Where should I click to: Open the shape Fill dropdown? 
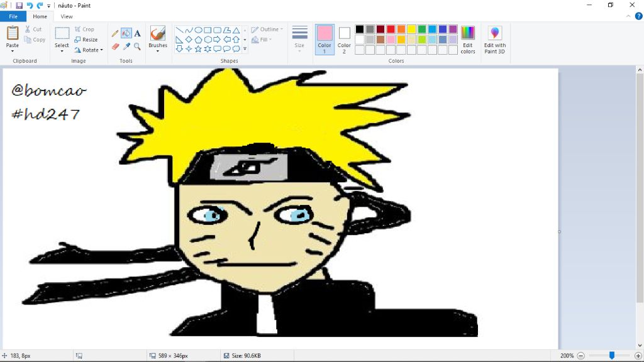[262, 40]
